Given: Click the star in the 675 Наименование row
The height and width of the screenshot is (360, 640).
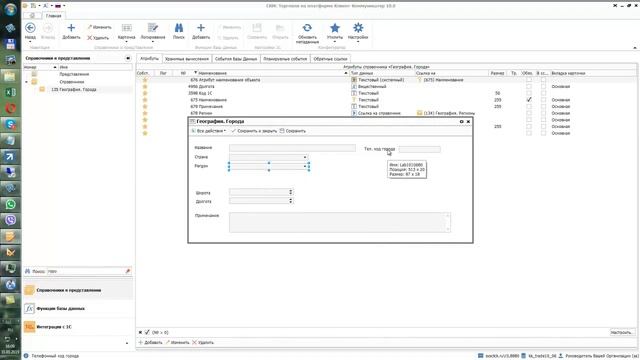Looking at the screenshot, I should click(x=145, y=100).
